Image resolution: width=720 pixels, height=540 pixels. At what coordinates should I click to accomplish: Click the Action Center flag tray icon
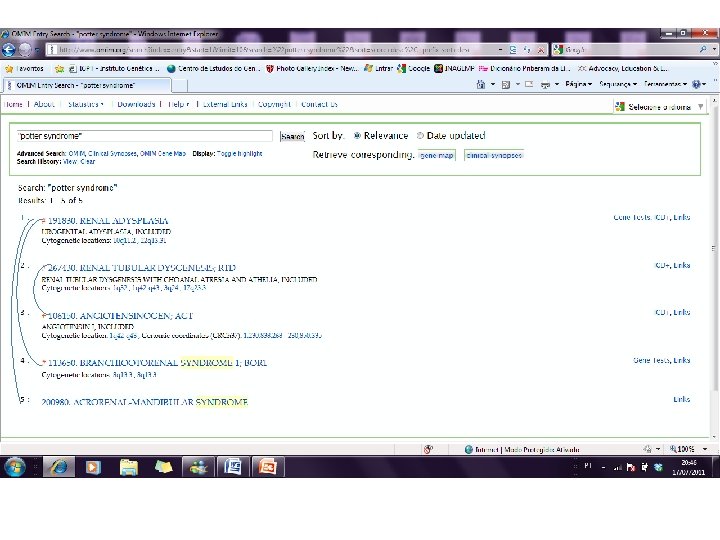pyautogui.click(x=631, y=467)
